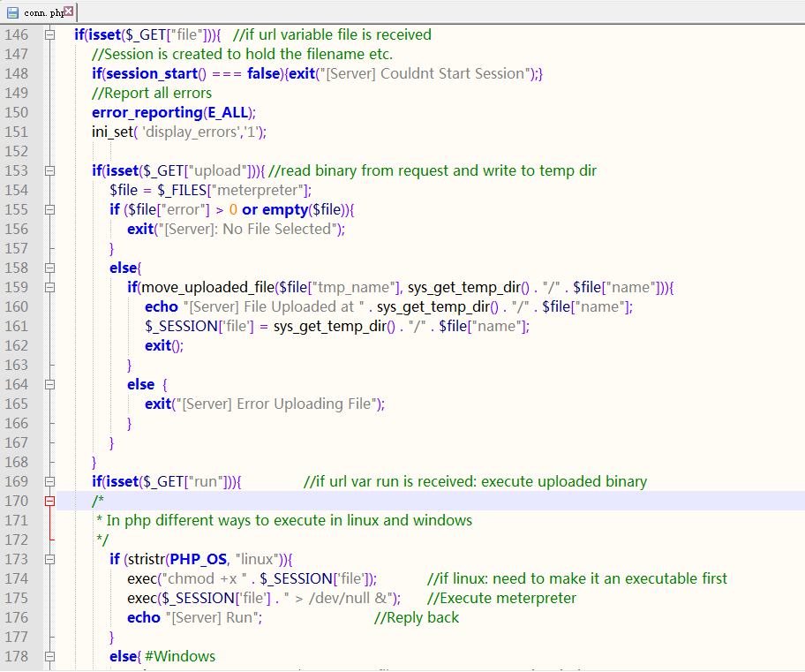The height and width of the screenshot is (672, 805).
Task: Collapse the linux block fold at line 173
Action: click(49, 560)
